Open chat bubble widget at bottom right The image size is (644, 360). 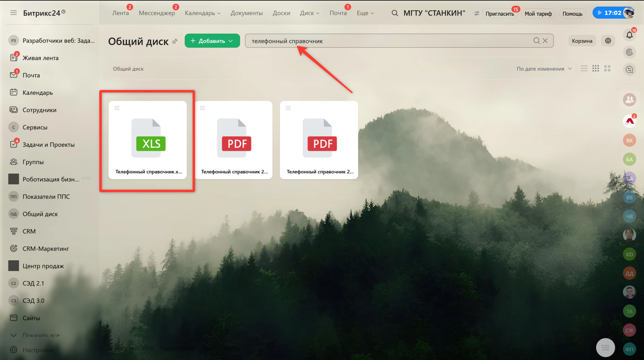coord(605,347)
